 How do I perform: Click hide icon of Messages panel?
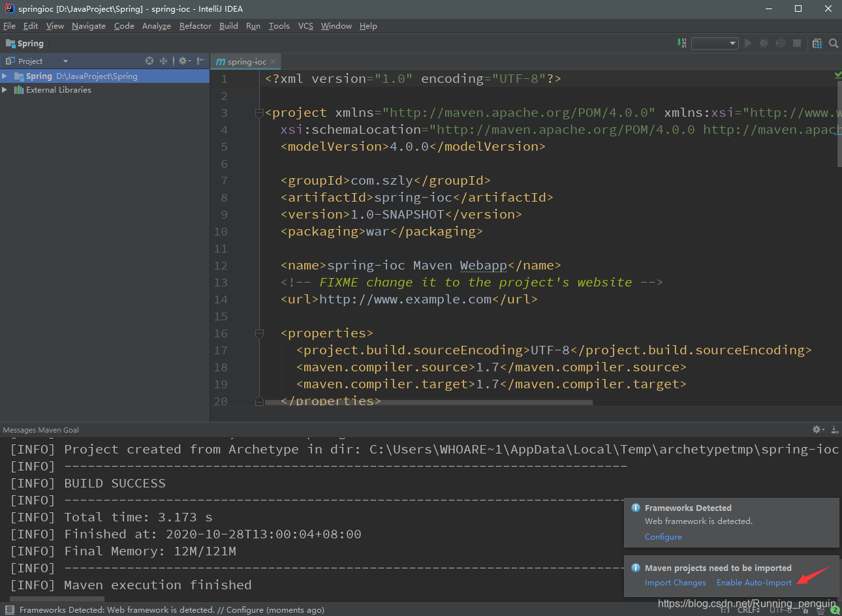point(834,429)
